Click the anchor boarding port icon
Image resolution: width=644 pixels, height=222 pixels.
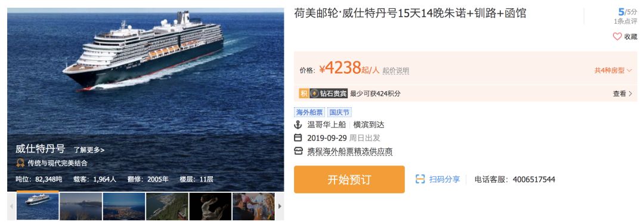coord(298,124)
